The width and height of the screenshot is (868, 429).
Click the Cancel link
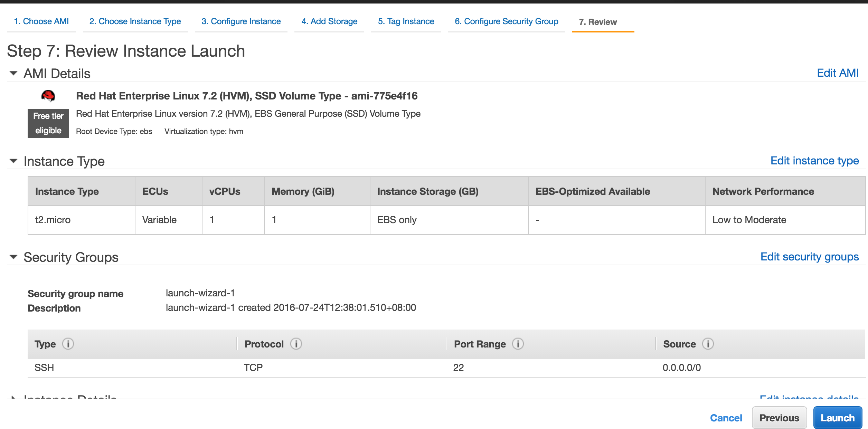click(x=726, y=418)
